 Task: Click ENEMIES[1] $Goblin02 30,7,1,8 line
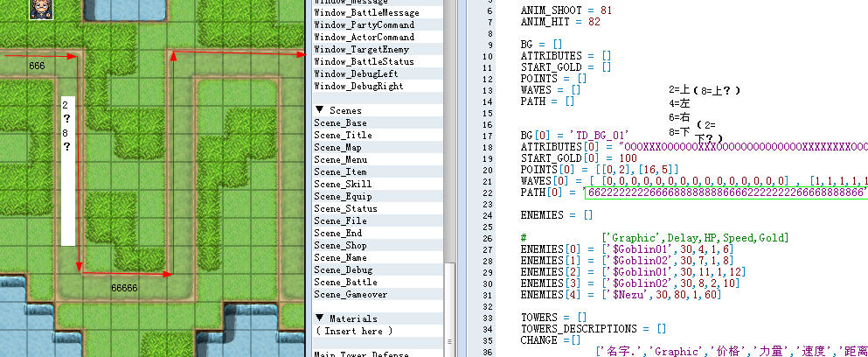626,261
